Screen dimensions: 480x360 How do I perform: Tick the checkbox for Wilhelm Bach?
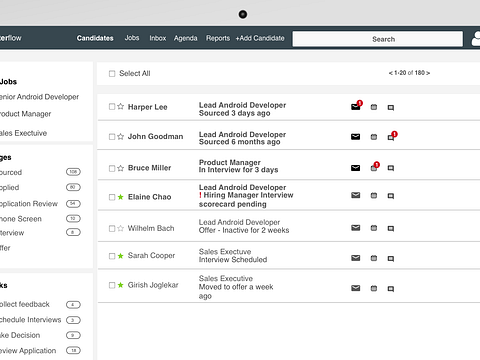point(112,228)
